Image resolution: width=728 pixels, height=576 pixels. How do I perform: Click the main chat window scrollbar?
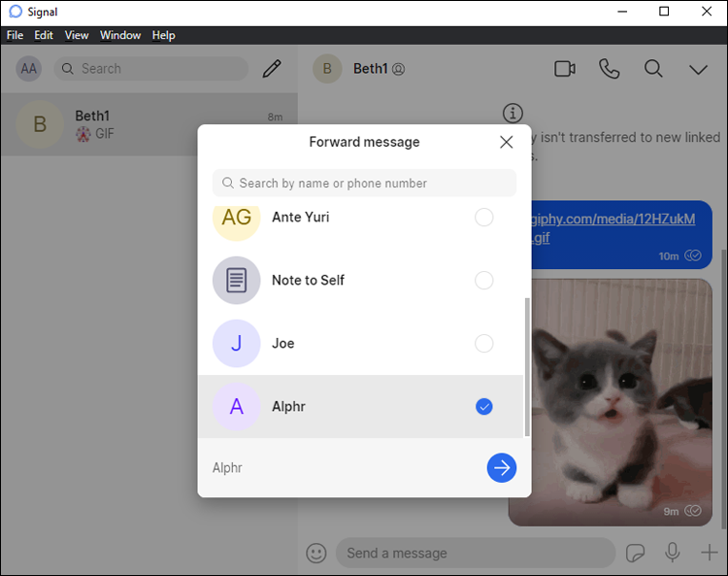[723, 390]
